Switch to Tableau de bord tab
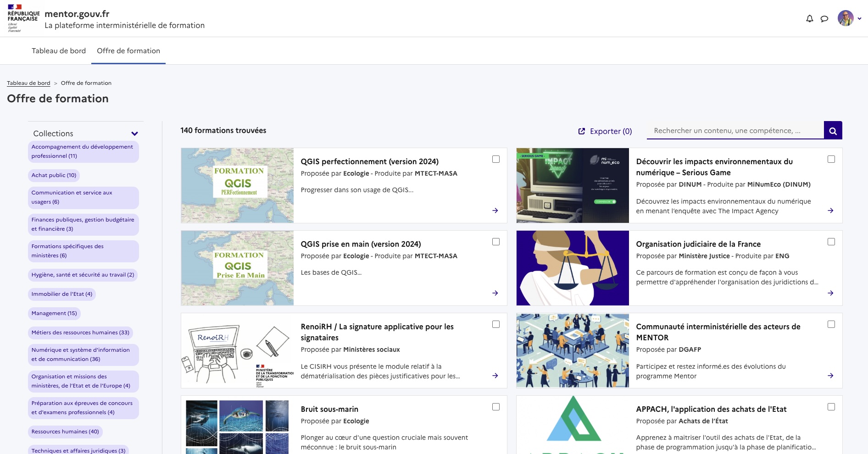868x454 pixels. coord(59,51)
